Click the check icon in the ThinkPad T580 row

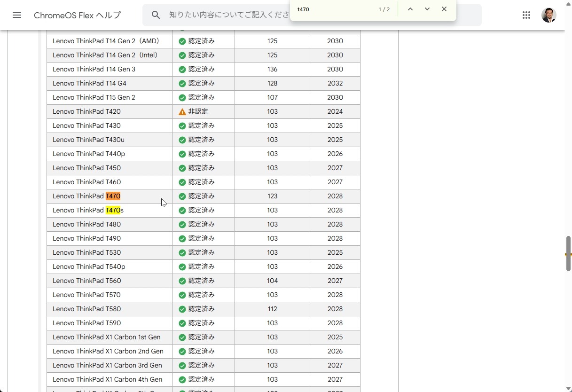182,309
